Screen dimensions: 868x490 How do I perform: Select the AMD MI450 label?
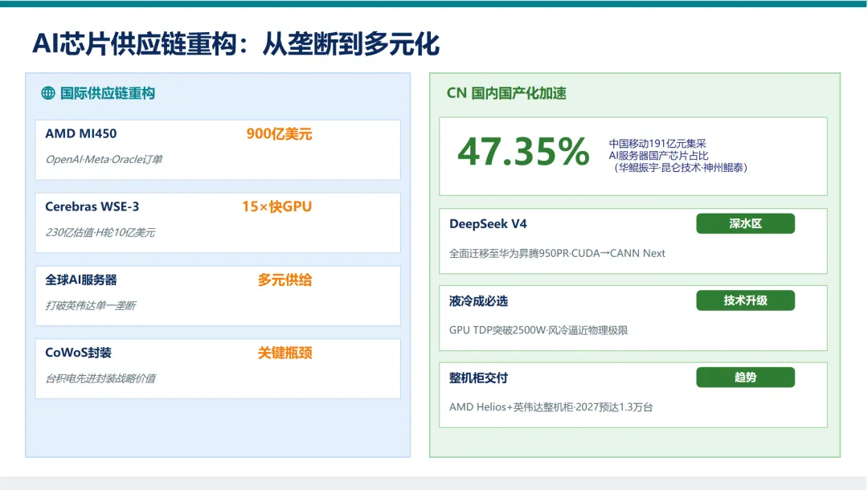click(x=81, y=133)
